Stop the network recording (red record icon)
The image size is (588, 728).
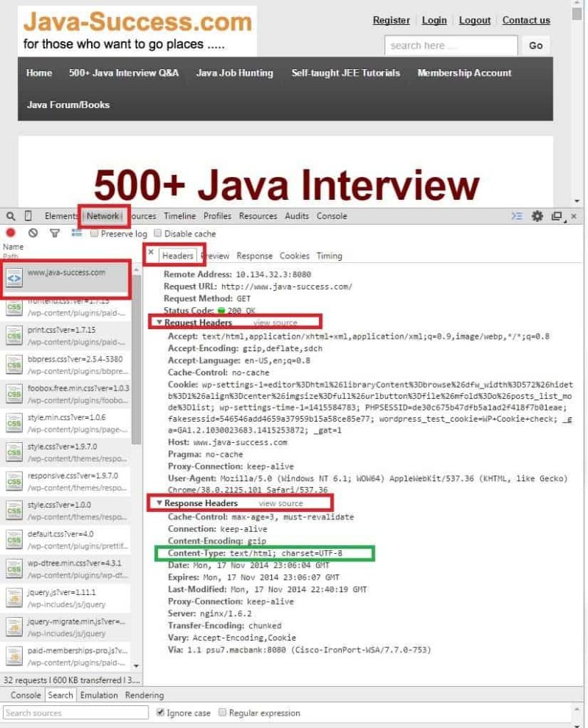click(x=9, y=233)
